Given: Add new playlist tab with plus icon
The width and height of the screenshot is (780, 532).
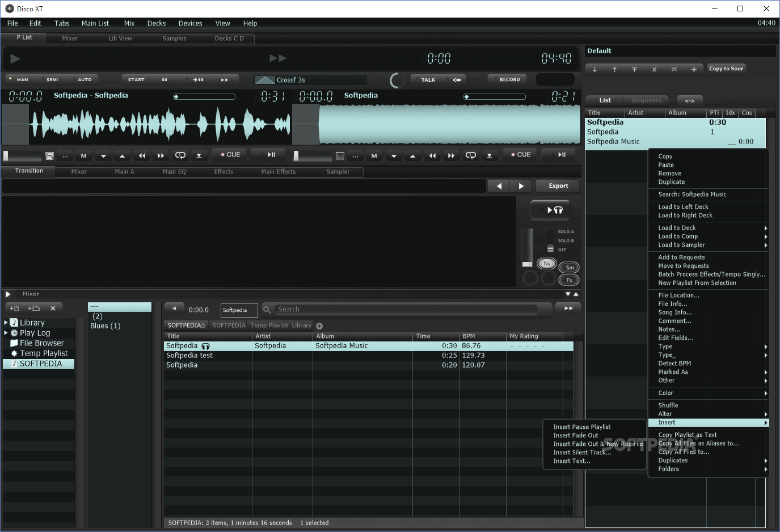Looking at the screenshot, I should coord(319,326).
